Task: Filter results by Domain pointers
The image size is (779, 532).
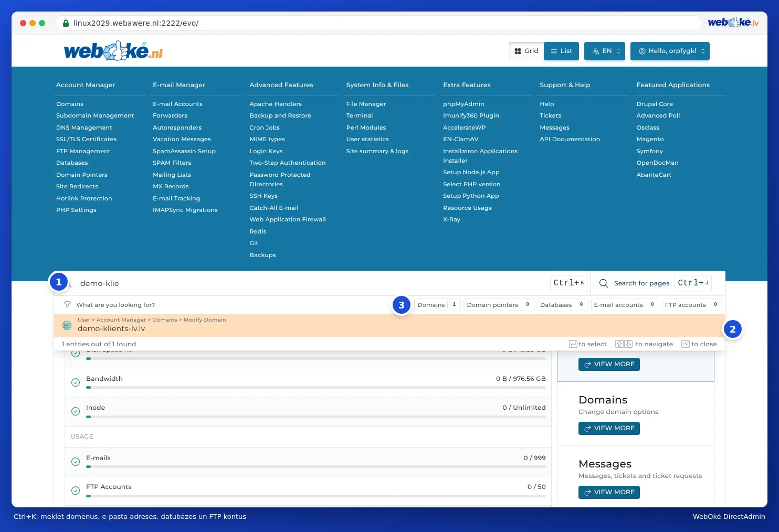Action: point(499,305)
